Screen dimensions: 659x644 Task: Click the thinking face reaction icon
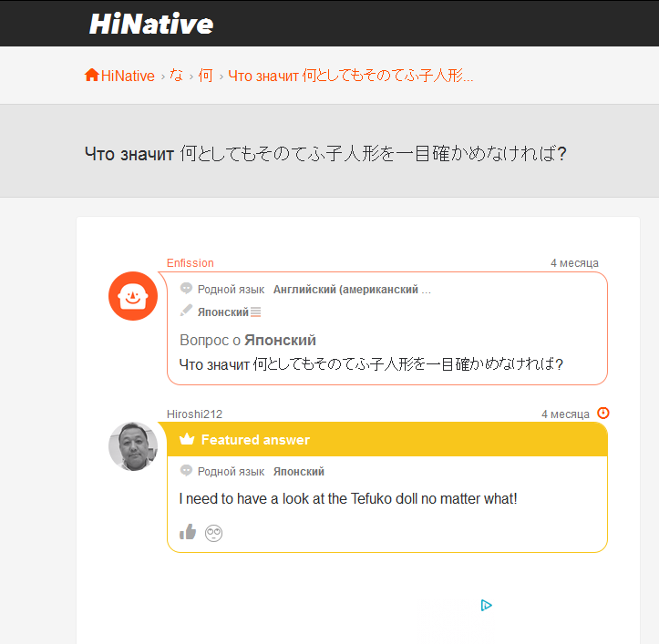[x=214, y=533]
